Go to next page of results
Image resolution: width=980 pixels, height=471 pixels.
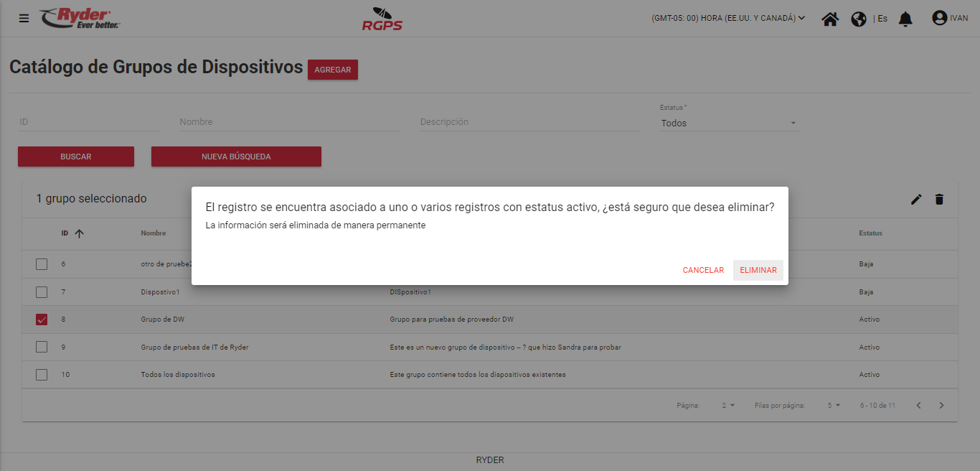942,406
